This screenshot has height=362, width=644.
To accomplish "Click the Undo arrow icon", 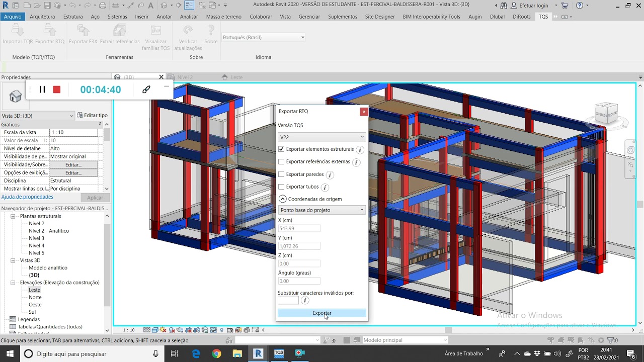I will (x=72, y=6).
